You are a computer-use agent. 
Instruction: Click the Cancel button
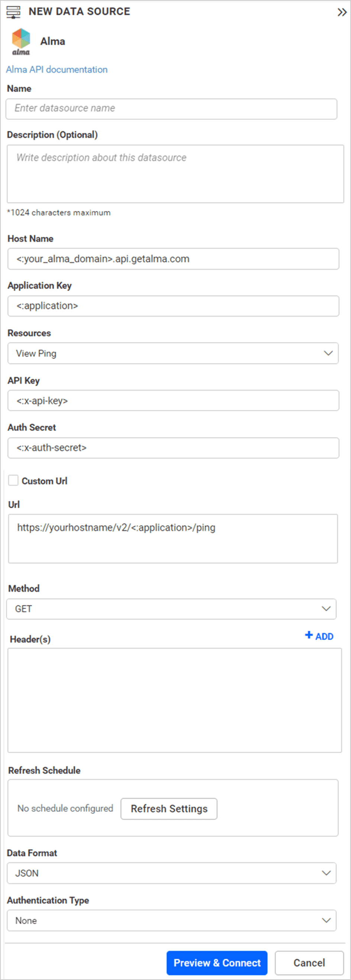pyautogui.click(x=309, y=963)
